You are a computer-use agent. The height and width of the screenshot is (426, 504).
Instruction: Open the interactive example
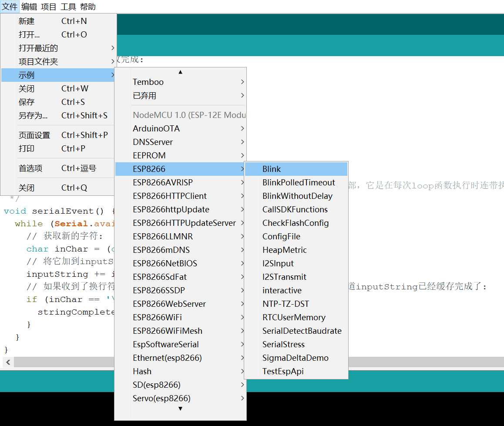(x=296, y=290)
